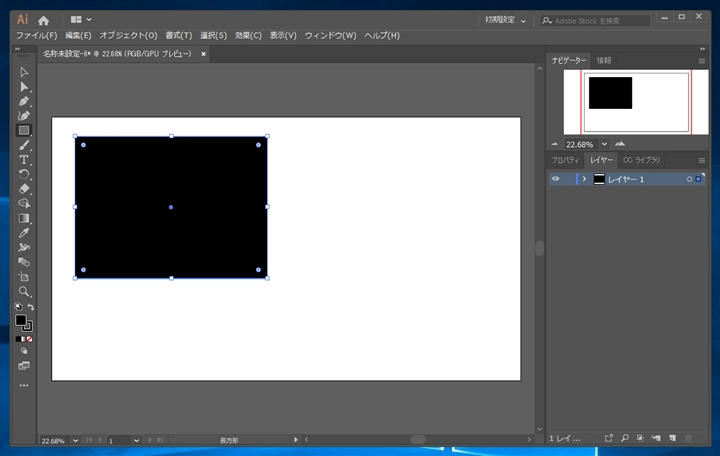
Task: Select the Paintbrush tool
Action: [24, 146]
